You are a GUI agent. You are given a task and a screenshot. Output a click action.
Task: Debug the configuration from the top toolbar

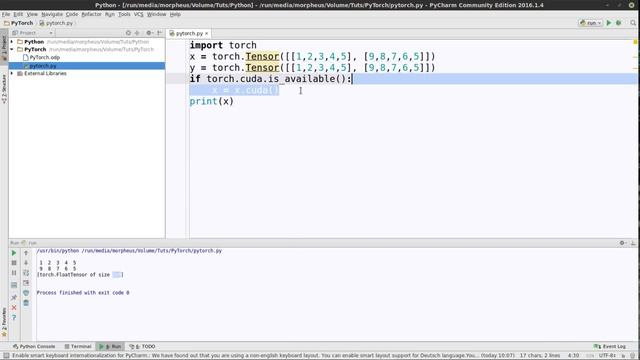[x=619, y=23]
